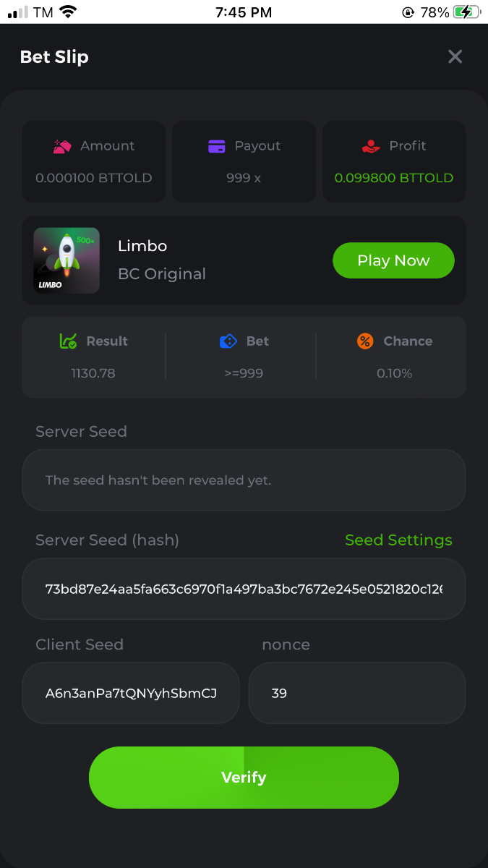Viewport: 488px width, 868px height.
Task: Click the 0.099800 BTTOLD profit value
Action: tap(394, 178)
